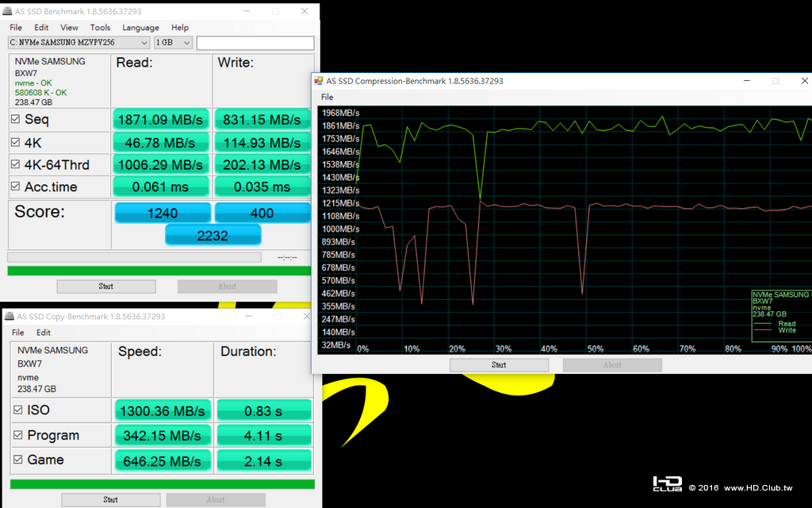The height and width of the screenshot is (508, 812).
Task: Click the 4K-64Thrd write value 202.13 MB/s
Action: tap(262, 165)
